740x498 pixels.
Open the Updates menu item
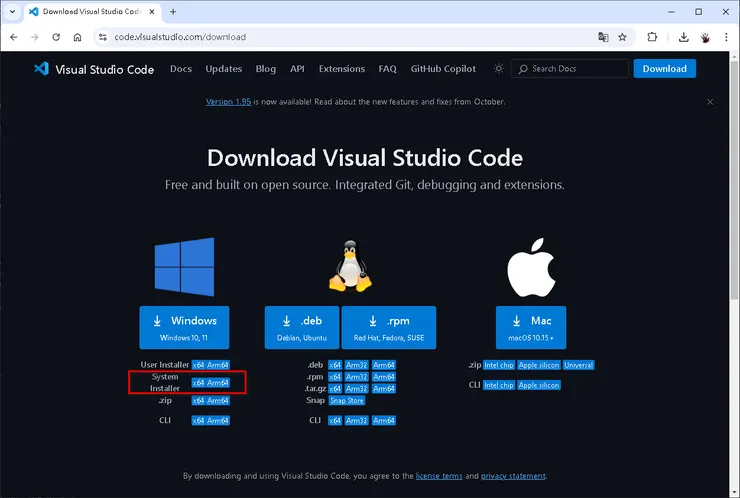[x=224, y=69]
